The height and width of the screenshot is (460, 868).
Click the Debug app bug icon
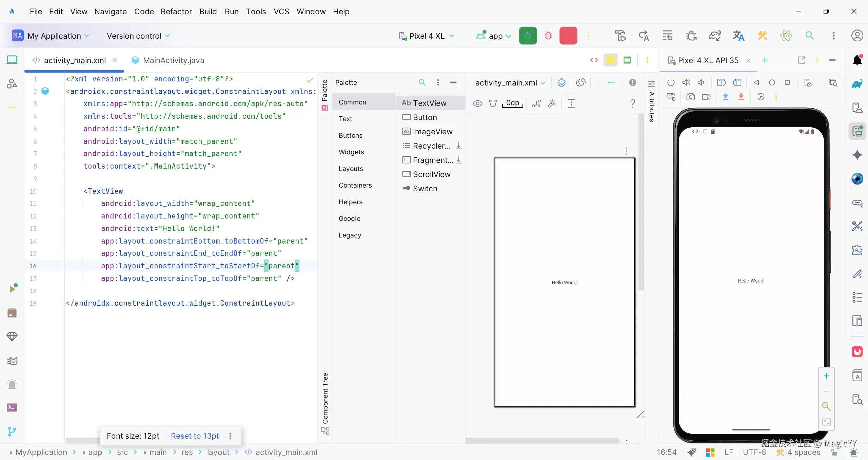(548, 36)
